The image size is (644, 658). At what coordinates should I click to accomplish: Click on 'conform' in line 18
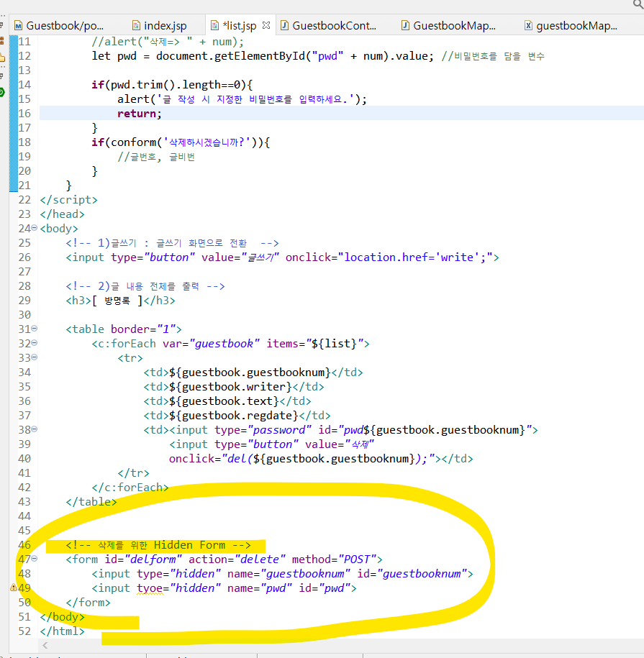click(133, 142)
